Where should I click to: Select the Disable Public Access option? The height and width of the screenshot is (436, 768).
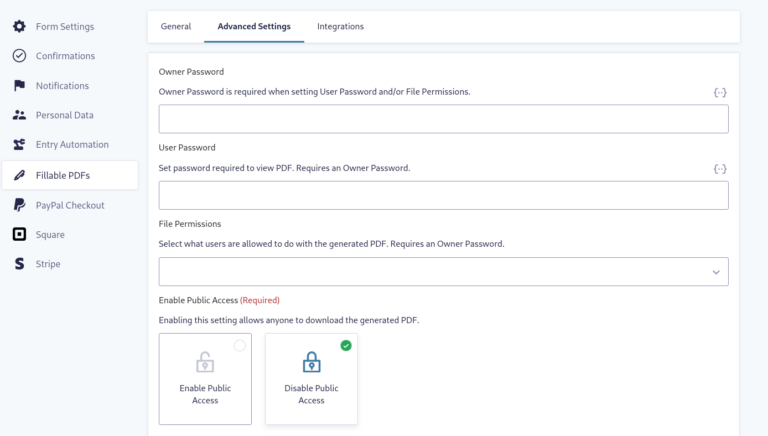pos(311,379)
